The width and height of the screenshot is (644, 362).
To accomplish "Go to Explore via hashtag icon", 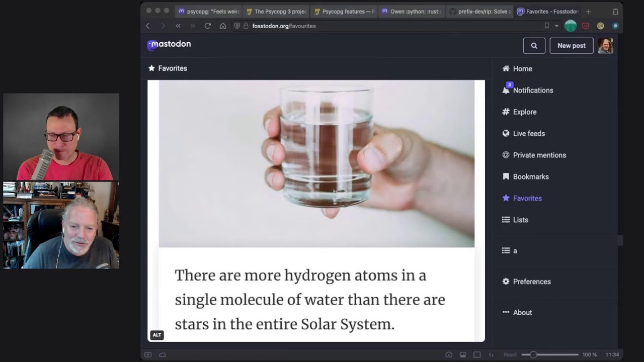I will [506, 112].
